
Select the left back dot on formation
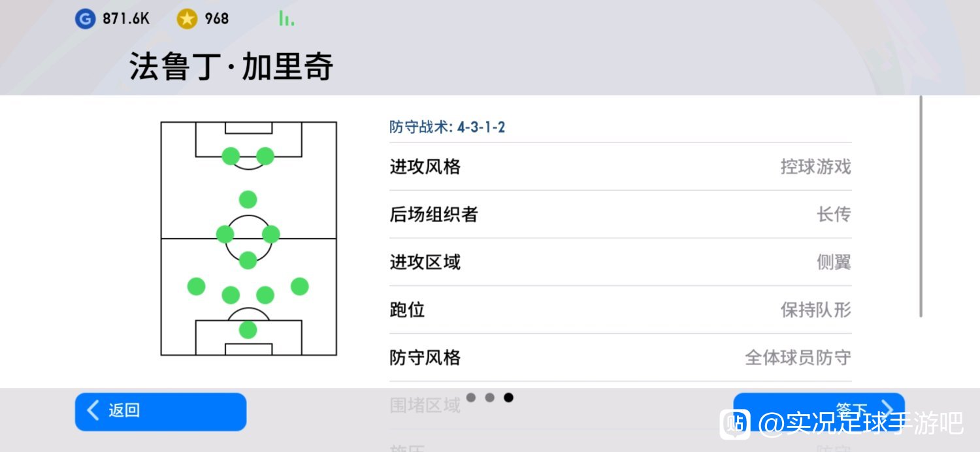tap(196, 286)
